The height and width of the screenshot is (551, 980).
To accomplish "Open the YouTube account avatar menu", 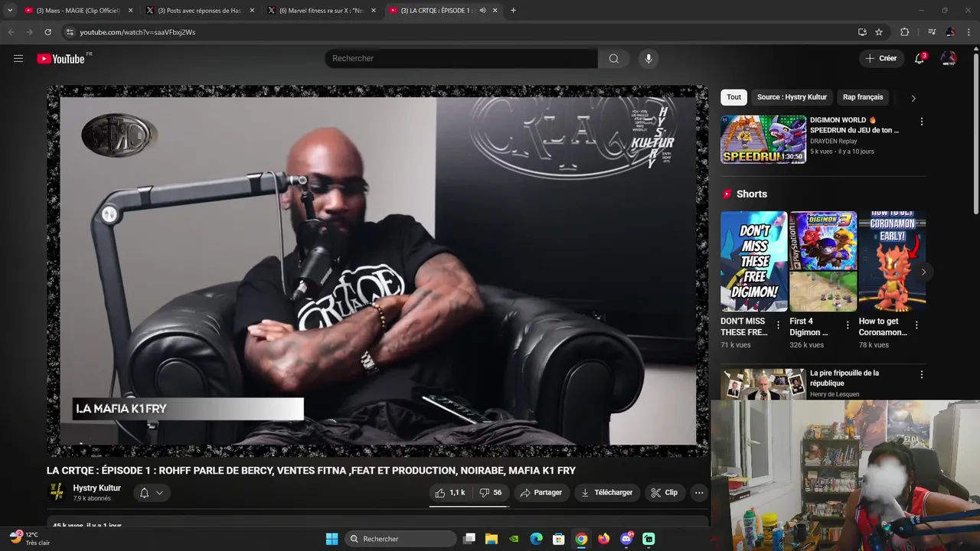I will click(949, 59).
